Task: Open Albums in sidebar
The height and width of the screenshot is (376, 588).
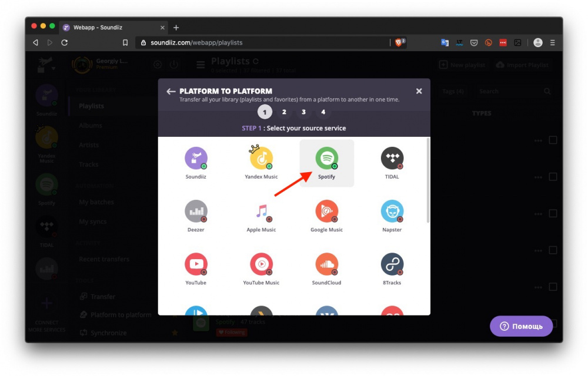Action: point(91,126)
